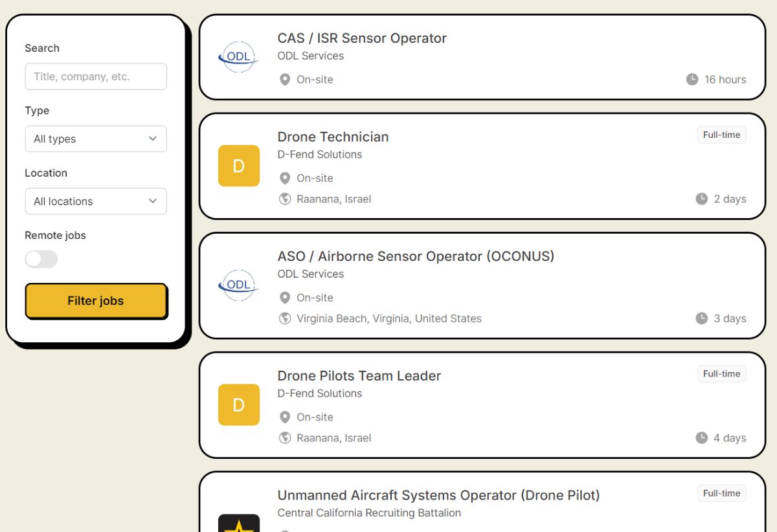Click the clock icon beside 2 days
The width and height of the screenshot is (777, 532).
[x=702, y=199]
